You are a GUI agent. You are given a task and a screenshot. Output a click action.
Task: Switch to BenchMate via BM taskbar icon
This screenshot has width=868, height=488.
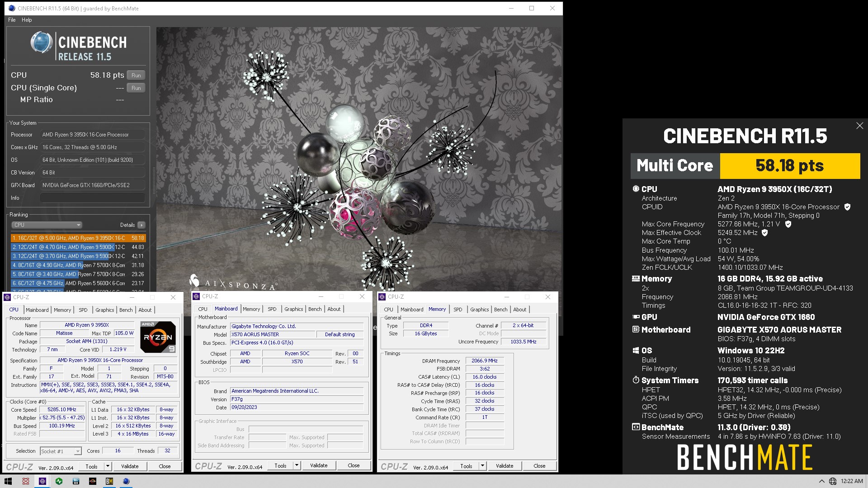109,481
